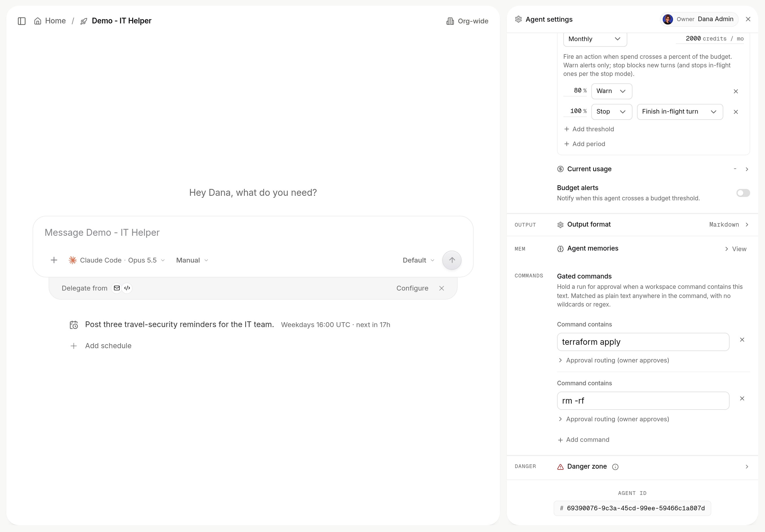The height and width of the screenshot is (532, 765).
Task: Toggle the sidebar panel icon
Action: click(22, 21)
